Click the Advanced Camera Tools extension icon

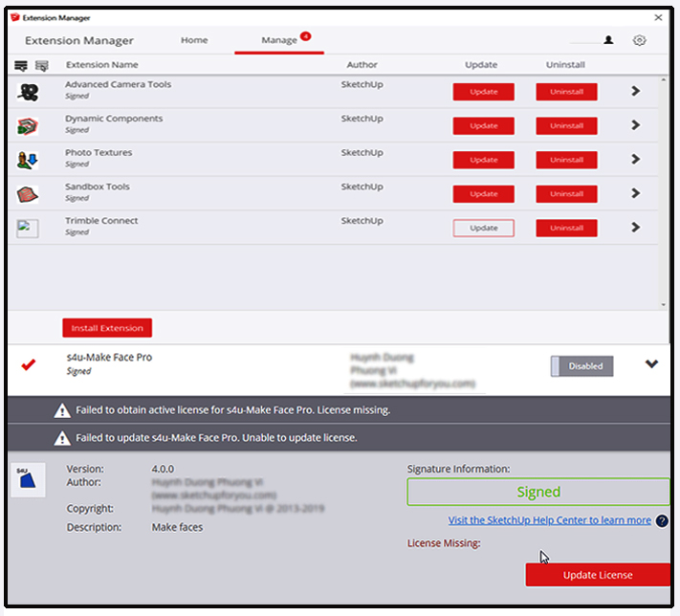point(28,93)
